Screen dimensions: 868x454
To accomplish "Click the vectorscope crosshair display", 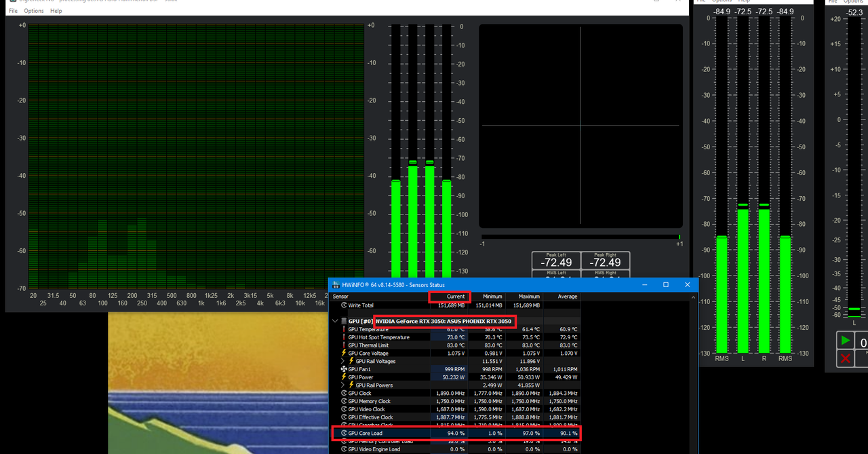I will (x=580, y=126).
